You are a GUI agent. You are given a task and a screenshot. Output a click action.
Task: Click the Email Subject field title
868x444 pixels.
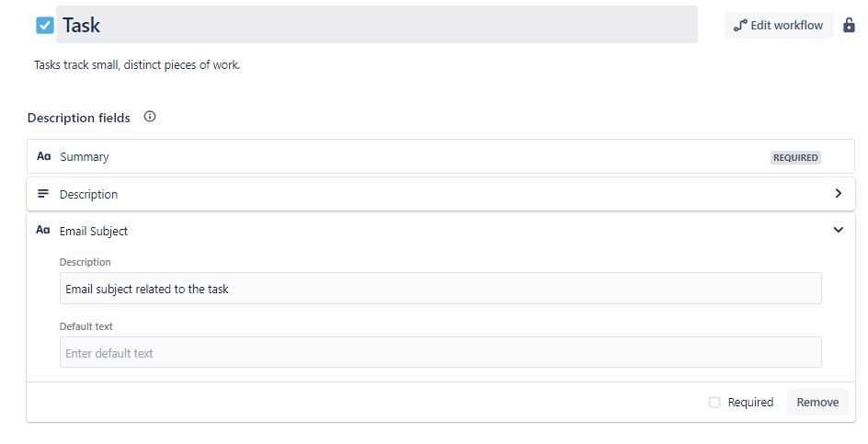(x=94, y=232)
